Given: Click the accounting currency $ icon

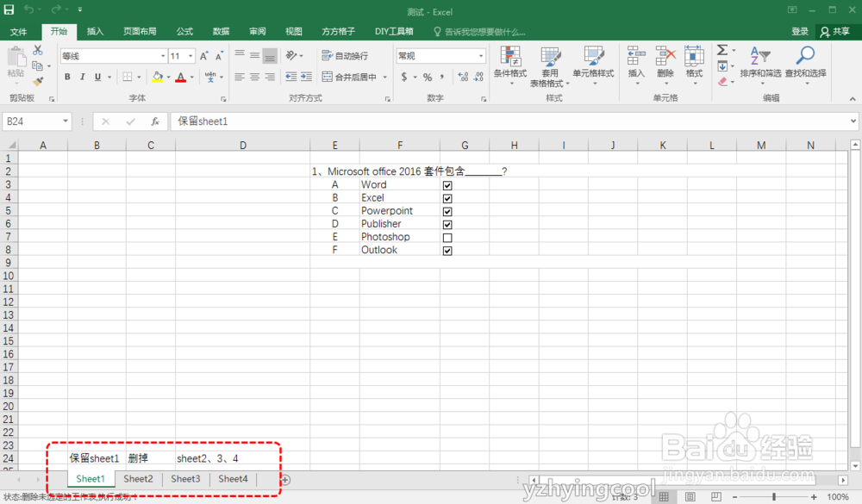Looking at the screenshot, I should pos(404,77).
